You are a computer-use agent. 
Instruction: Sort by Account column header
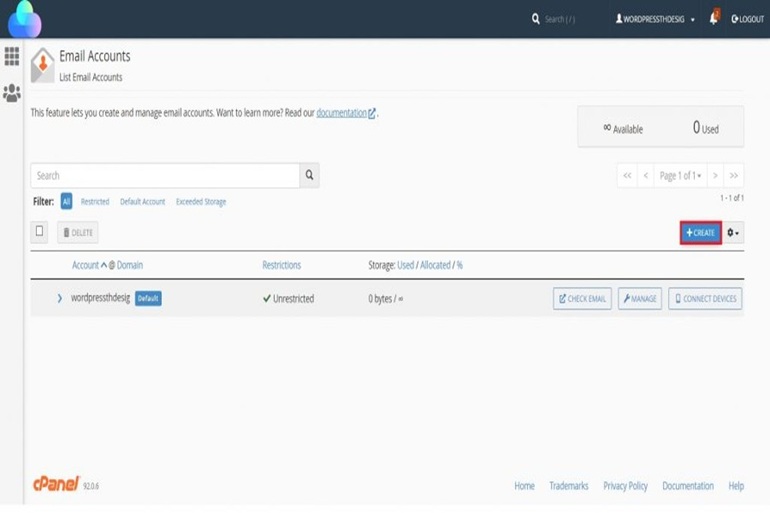[85, 265]
